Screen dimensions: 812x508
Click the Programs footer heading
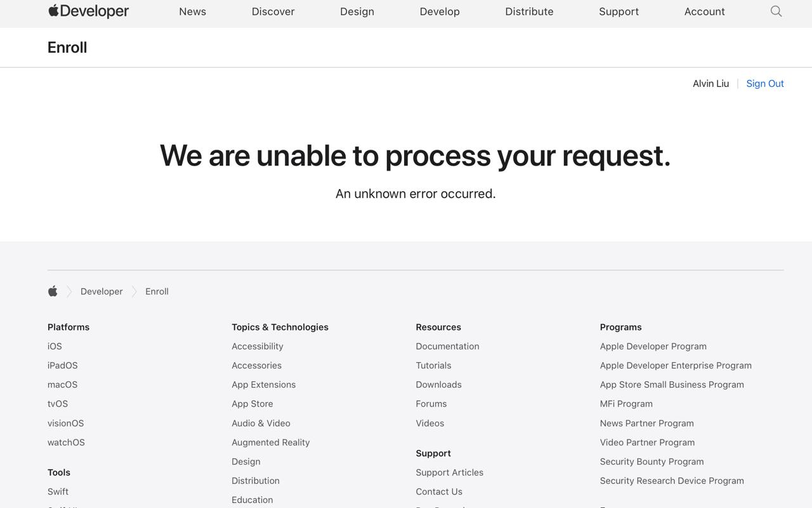620,327
